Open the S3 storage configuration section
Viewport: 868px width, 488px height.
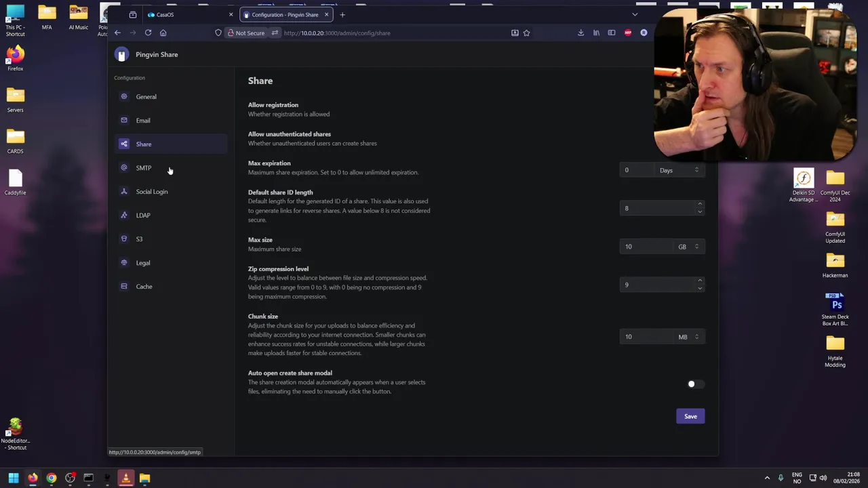coord(170,239)
